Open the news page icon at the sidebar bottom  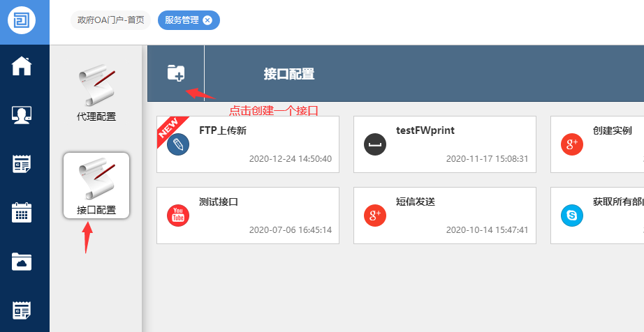point(22,310)
